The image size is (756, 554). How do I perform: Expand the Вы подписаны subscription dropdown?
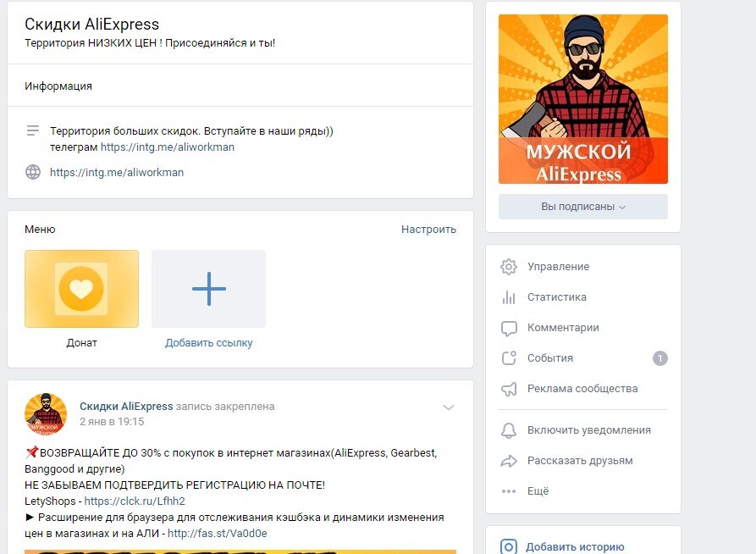[583, 207]
